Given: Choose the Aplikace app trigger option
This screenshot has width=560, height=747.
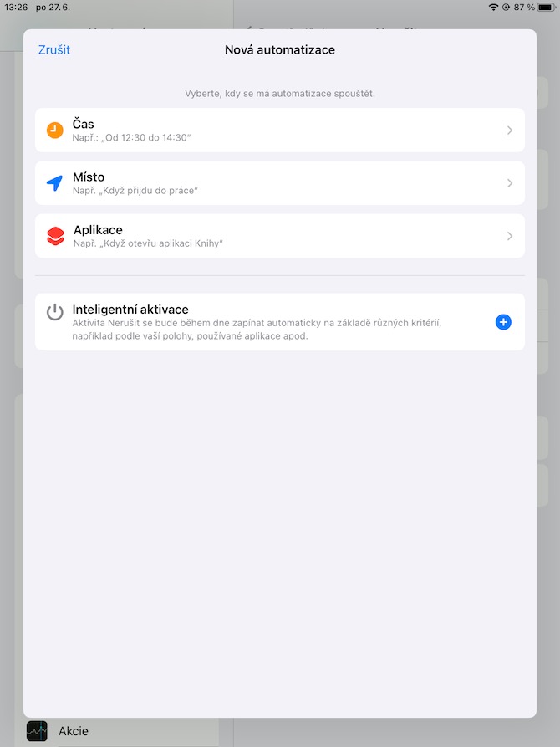Looking at the screenshot, I should click(x=280, y=236).
